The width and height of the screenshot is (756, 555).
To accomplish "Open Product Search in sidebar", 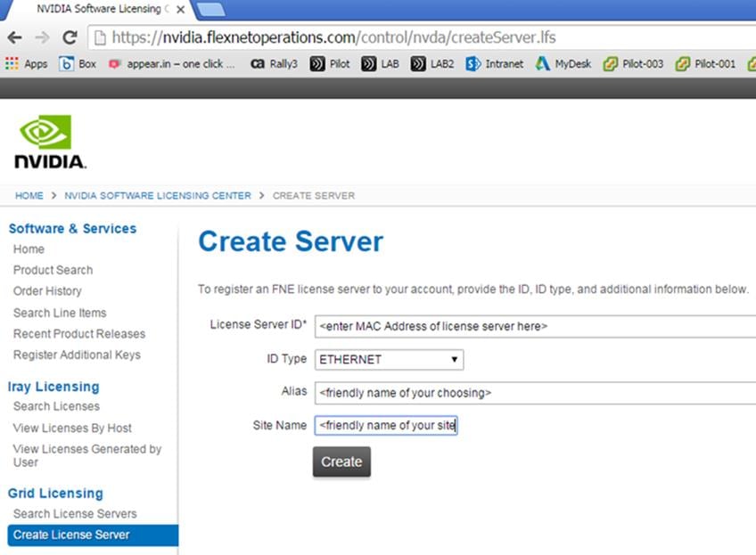I will [x=53, y=270].
